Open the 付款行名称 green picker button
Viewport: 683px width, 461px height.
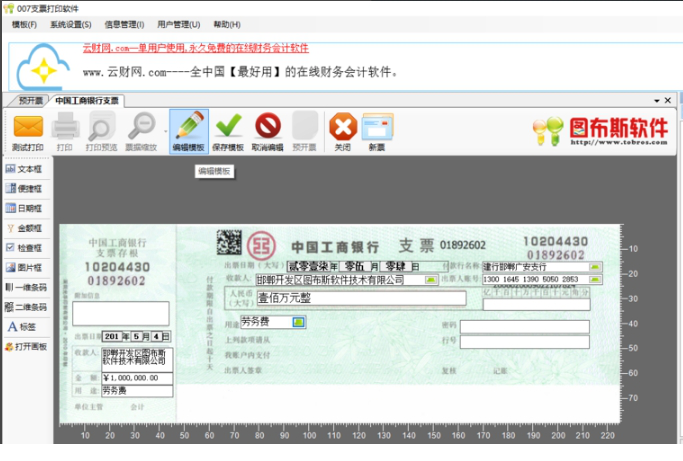coord(595,267)
